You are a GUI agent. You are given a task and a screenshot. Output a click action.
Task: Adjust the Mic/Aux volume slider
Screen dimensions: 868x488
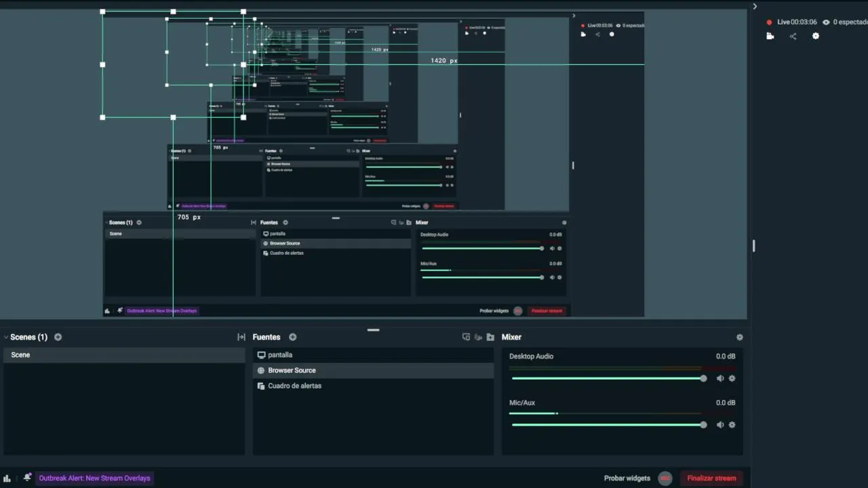coord(608,425)
